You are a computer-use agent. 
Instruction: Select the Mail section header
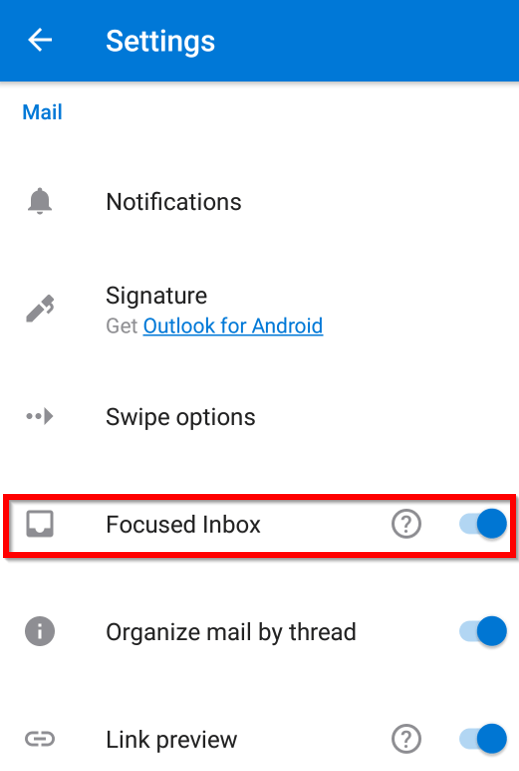pos(42,112)
